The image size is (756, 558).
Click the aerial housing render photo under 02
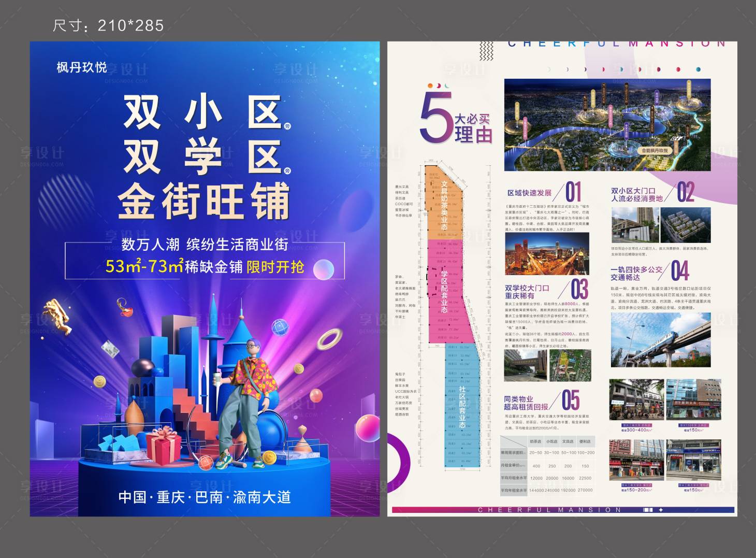pyautogui.click(x=686, y=225)
